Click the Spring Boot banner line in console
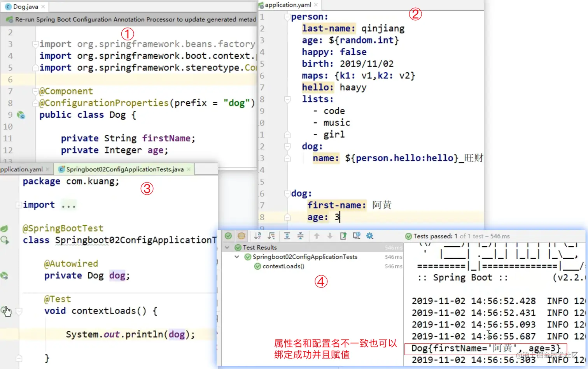Screen dimensions: 588x369 coord(501,278)
